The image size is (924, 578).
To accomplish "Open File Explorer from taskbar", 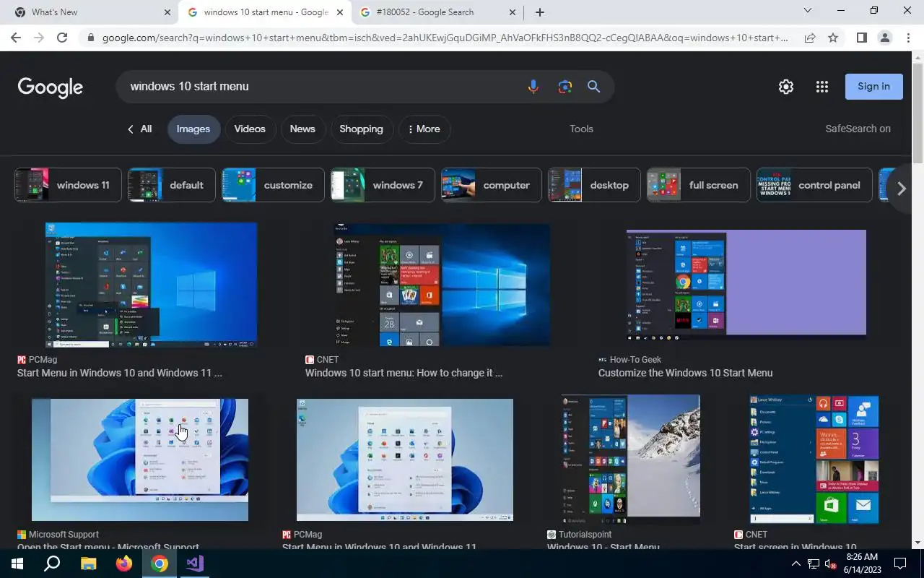I will pos(88,564).
